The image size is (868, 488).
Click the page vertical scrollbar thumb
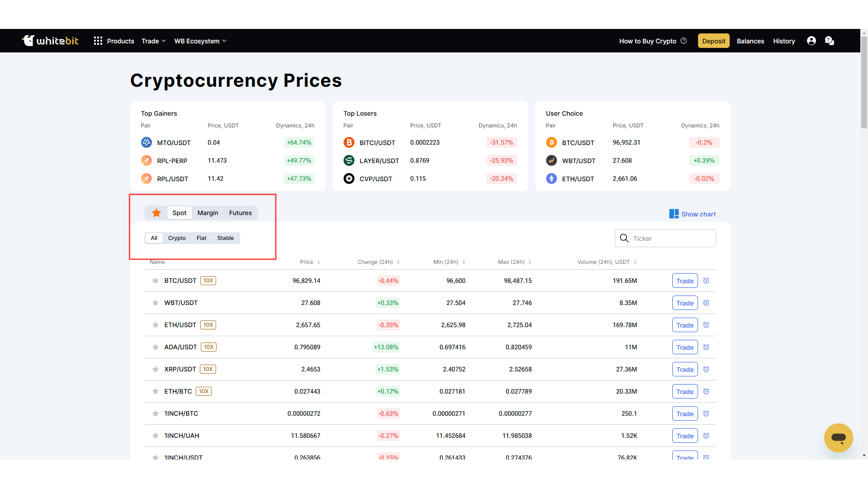tap(864, 82)
